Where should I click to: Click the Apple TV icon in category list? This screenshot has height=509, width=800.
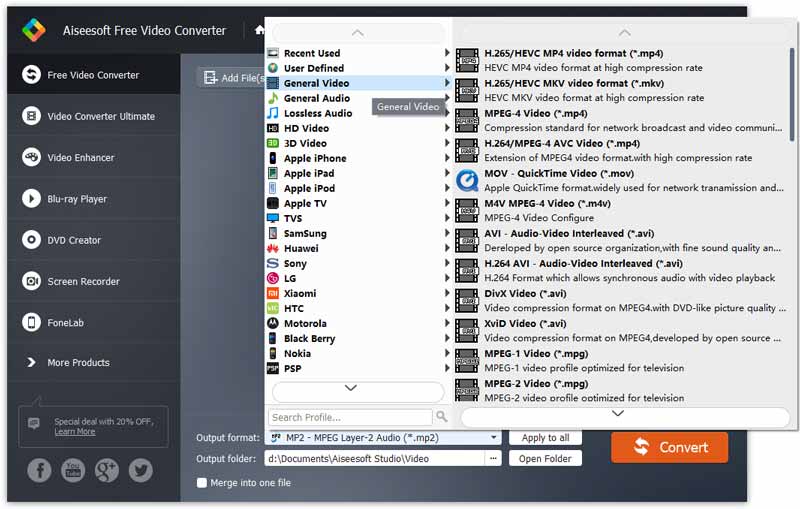[x=273, y=203]
